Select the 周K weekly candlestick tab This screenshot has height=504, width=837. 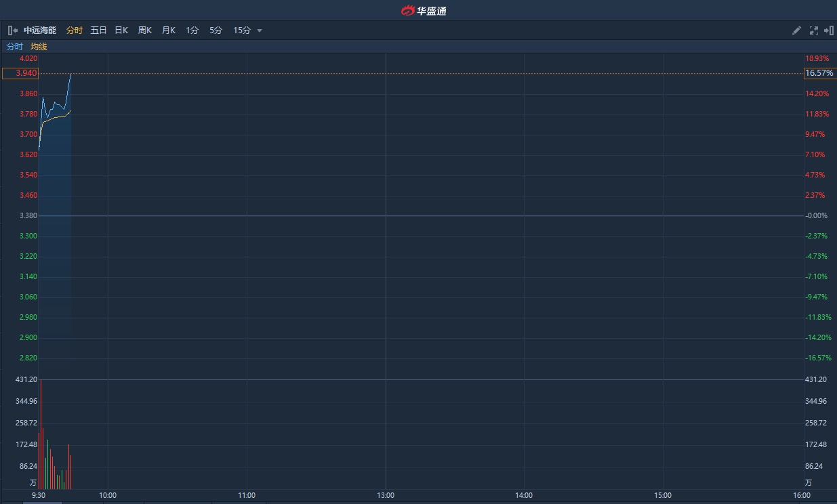tap(145, 30)
